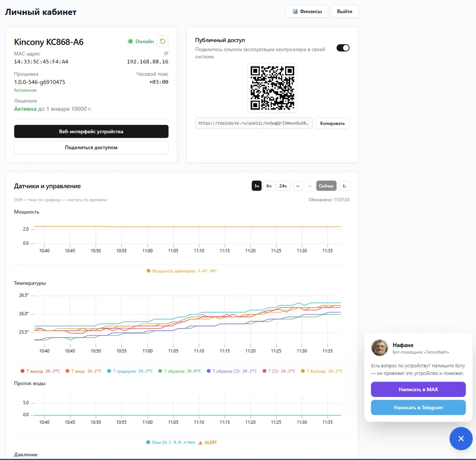Click the Нафаня bot avatar

[380, 348]
